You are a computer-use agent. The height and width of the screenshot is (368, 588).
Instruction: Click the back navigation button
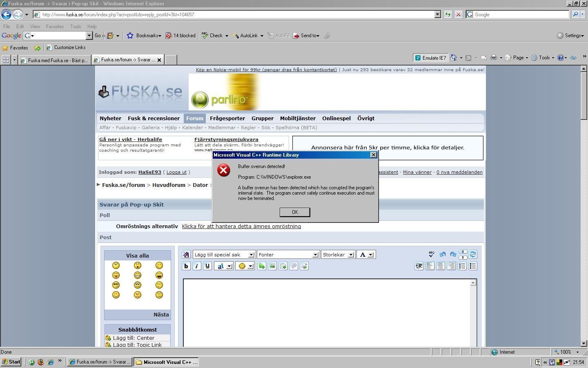(x=6, y=14)
